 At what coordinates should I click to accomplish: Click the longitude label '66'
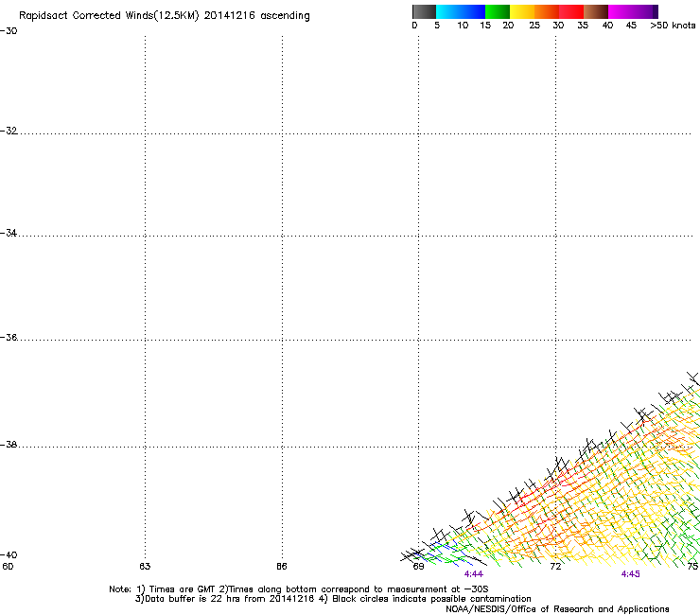click(x=281, y=567)
